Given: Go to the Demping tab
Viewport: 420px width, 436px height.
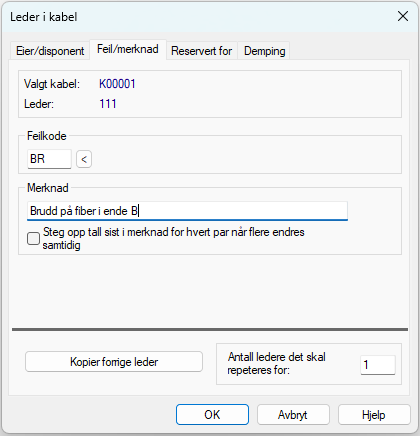Looking at the screenshot, I should click(x=264, y=51).
